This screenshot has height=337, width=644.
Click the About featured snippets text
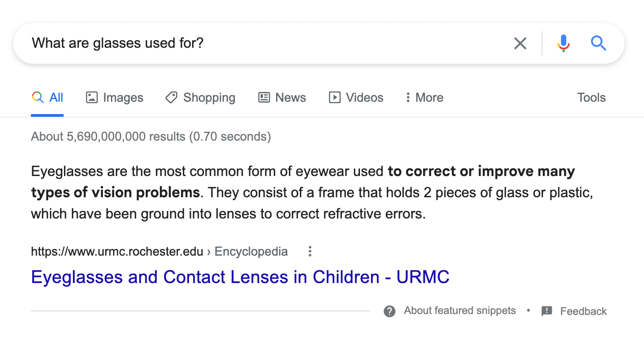(x=460, y=311)
